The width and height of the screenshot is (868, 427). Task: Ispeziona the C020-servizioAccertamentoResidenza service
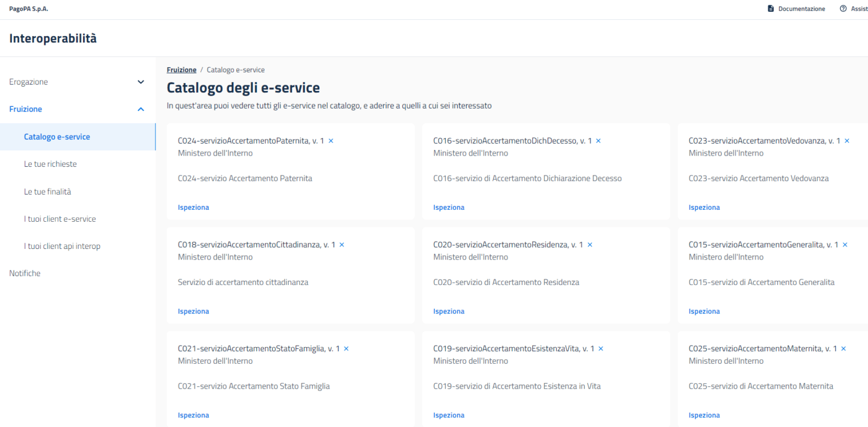pos(449,311)
